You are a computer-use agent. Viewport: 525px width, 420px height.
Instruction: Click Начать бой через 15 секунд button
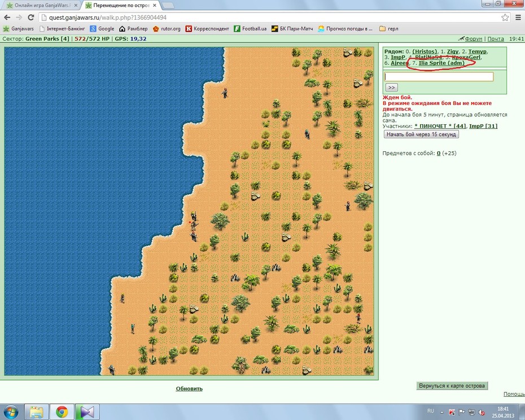421,134
